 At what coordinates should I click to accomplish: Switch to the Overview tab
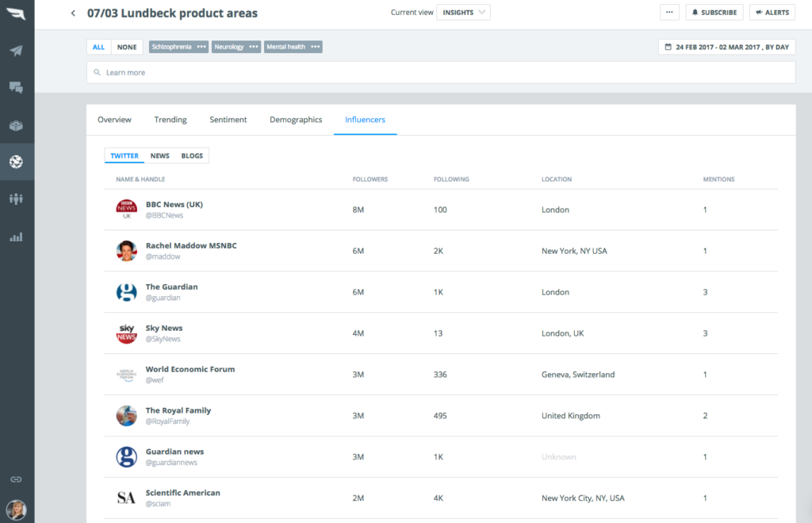coord(114,120)
